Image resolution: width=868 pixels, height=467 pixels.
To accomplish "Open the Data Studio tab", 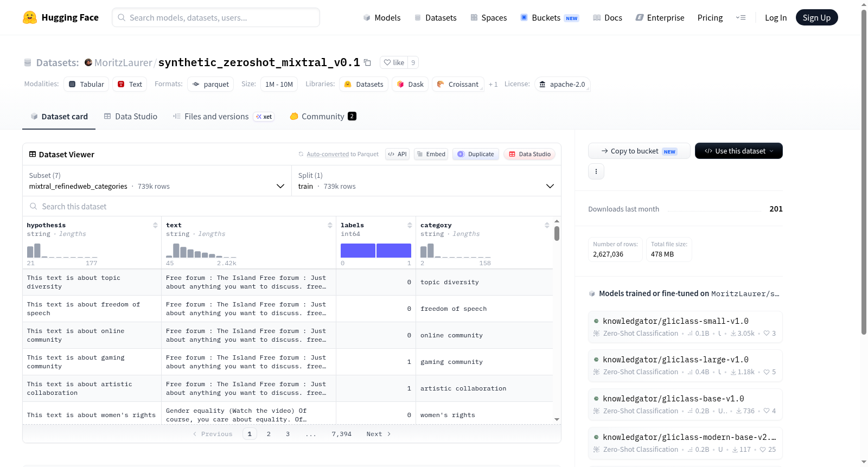I will 131,116.
